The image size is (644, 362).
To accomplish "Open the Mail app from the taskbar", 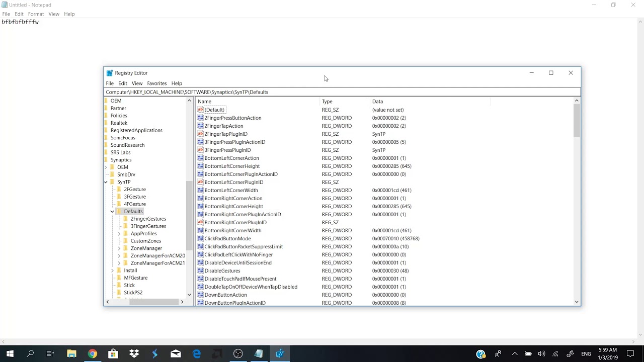I will pos(176,353).
